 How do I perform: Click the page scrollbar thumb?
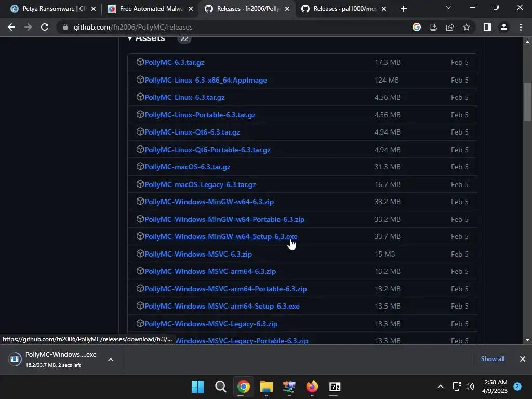tap(527, 102)
